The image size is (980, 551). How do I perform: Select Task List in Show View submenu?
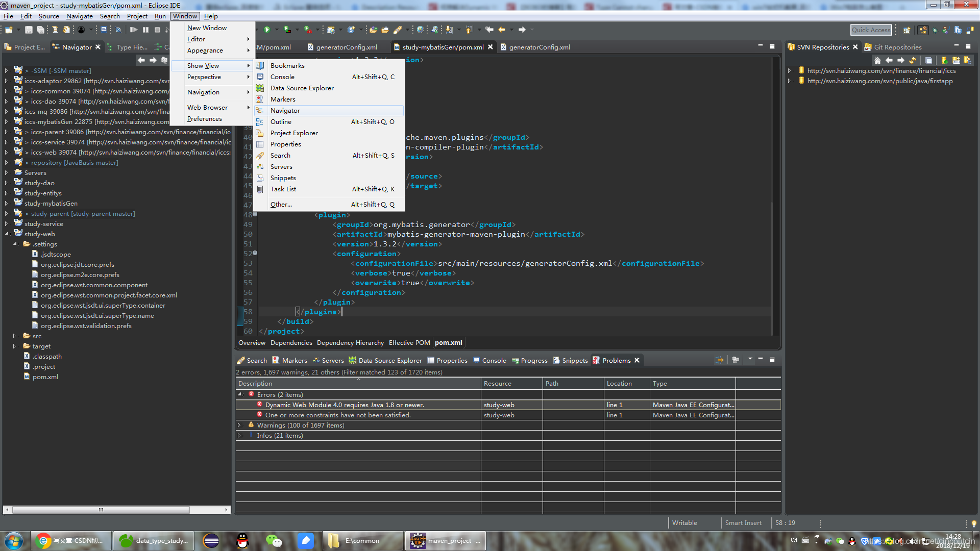pyautogui.click(x=329, y=189)
